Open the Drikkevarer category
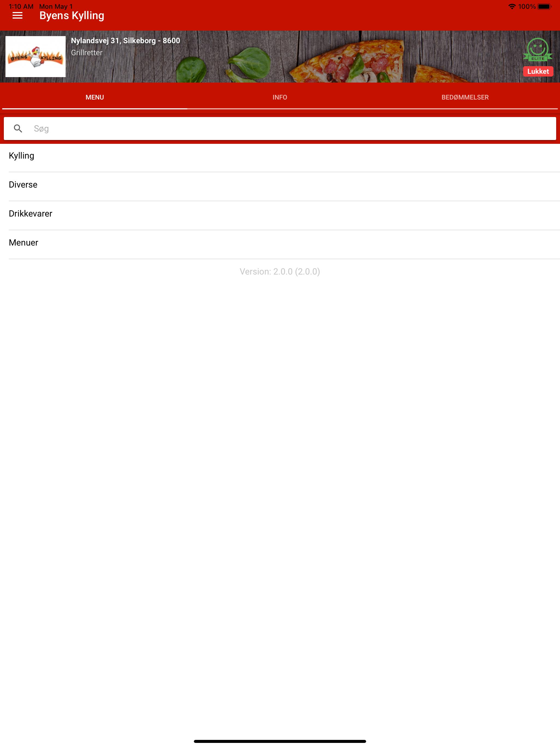 (x=280, y=215)
